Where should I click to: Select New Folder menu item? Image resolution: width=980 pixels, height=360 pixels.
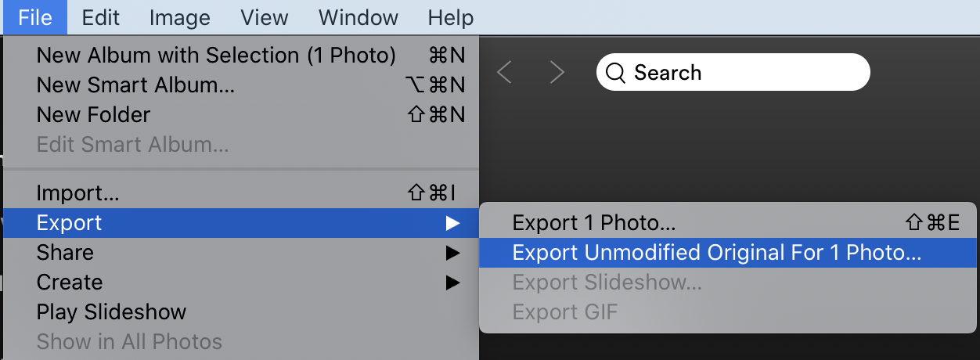pos(240,115)
